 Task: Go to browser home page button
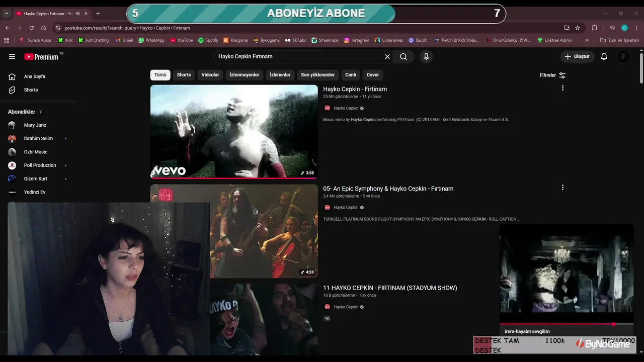[x=43, y=28]
